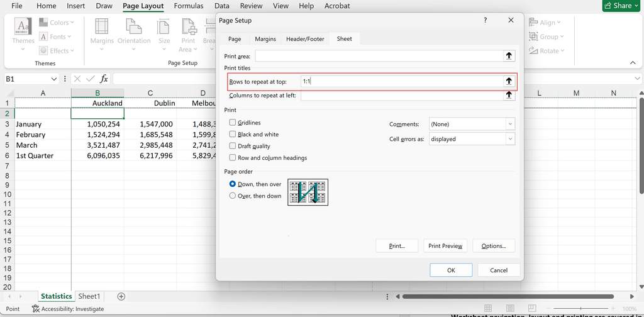Open the Align objects menu icon

coord(533,23)
